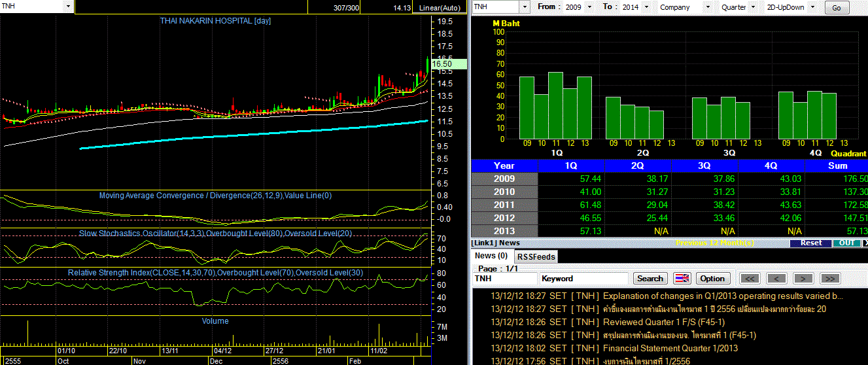Click the 43.63 value for 2011 4Q
Viewport: 868px width, 365px height.
(790, 205)
